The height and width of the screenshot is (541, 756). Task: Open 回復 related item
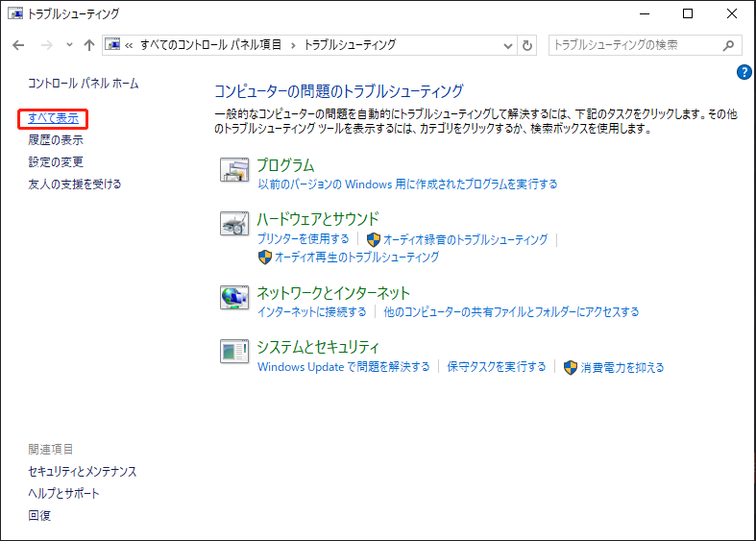39,515
